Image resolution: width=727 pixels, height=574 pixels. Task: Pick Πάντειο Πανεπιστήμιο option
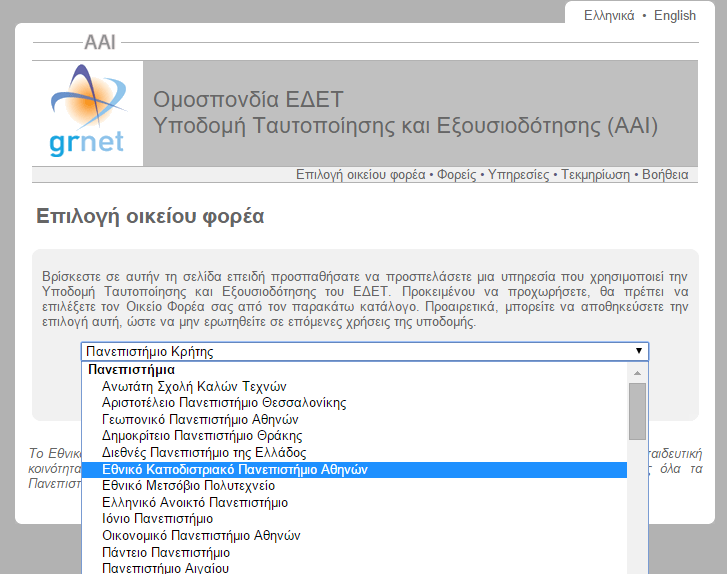[354, 552]
